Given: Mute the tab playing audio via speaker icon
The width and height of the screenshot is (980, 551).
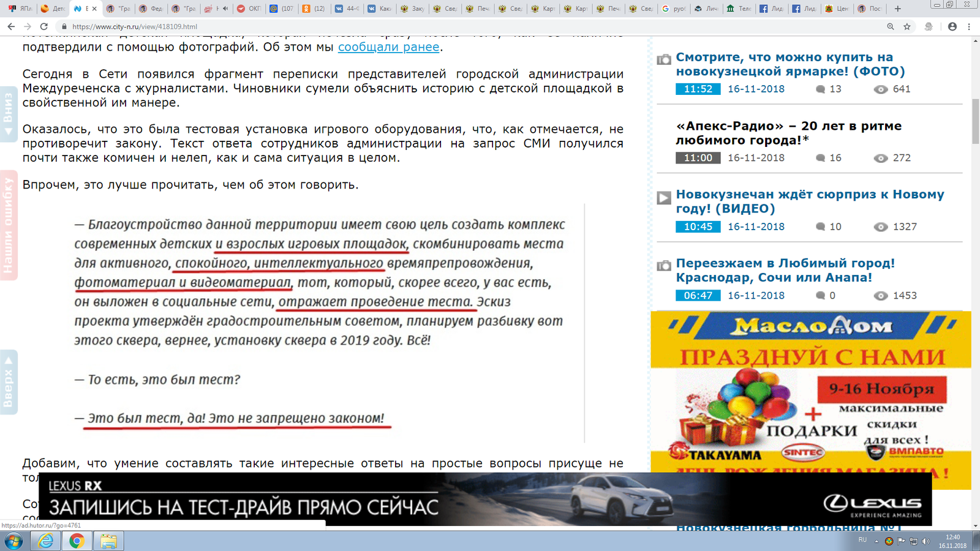Looking at the screenshot, I should pyautogui.click(x=225, y=9).
